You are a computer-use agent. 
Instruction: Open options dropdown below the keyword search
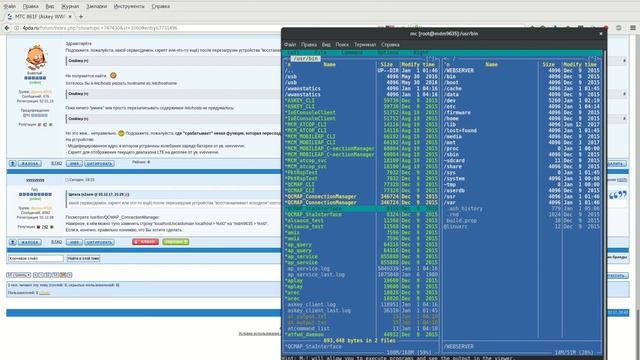click(x=19, y=275)
